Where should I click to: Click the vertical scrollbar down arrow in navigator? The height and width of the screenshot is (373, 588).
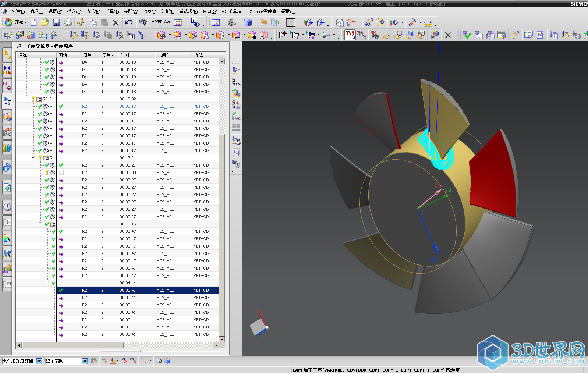tap(222, 339)
